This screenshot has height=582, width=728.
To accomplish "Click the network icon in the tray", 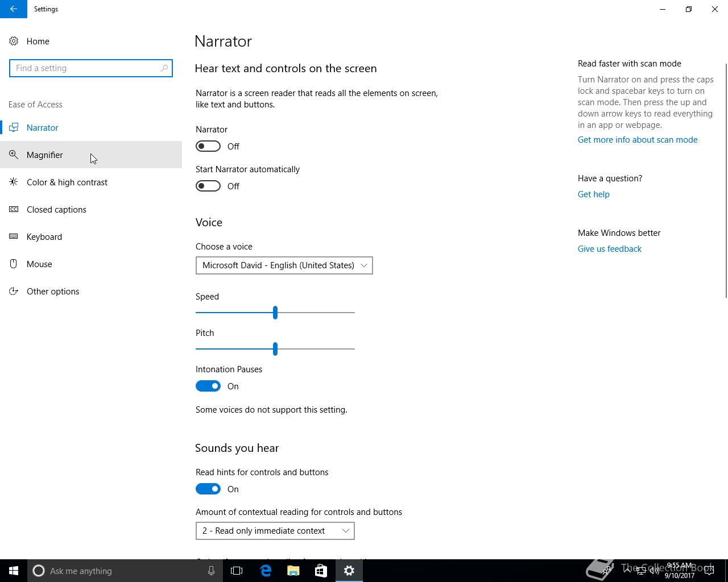I will click(641, 571).
